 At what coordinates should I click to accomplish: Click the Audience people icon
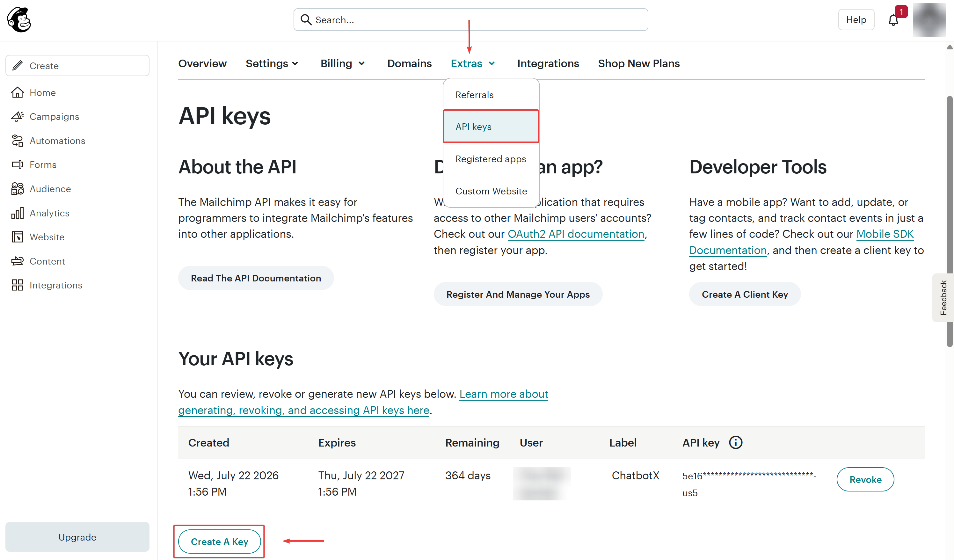(18, 189)
